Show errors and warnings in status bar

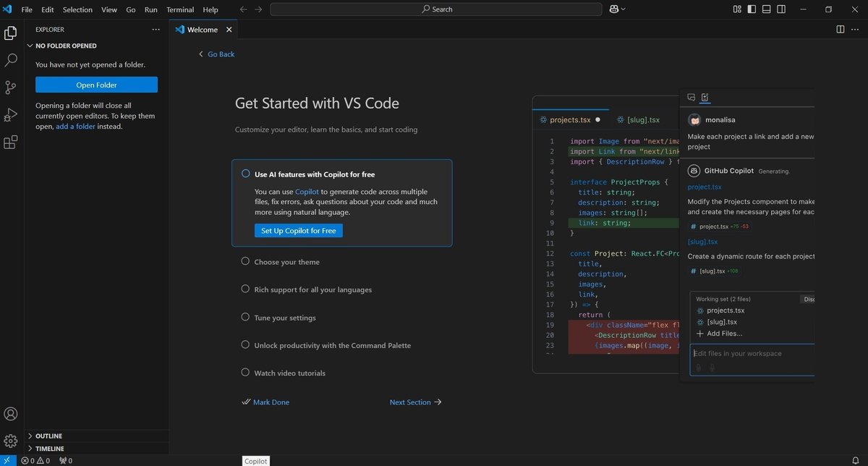point(35,460)
